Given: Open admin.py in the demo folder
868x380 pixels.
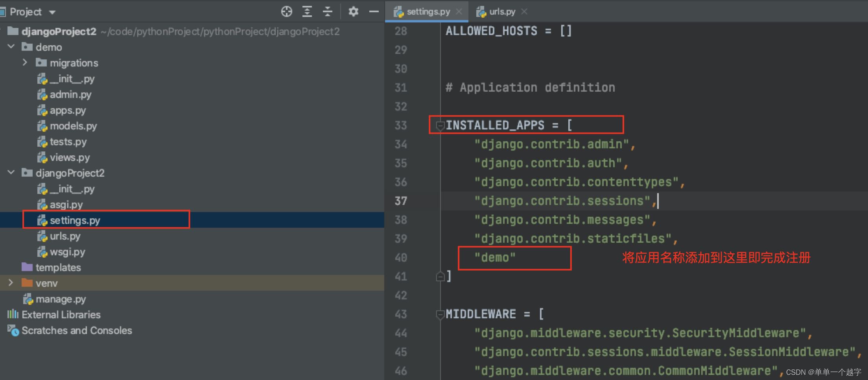Looking at the screenshot, I should coord(65,94).
